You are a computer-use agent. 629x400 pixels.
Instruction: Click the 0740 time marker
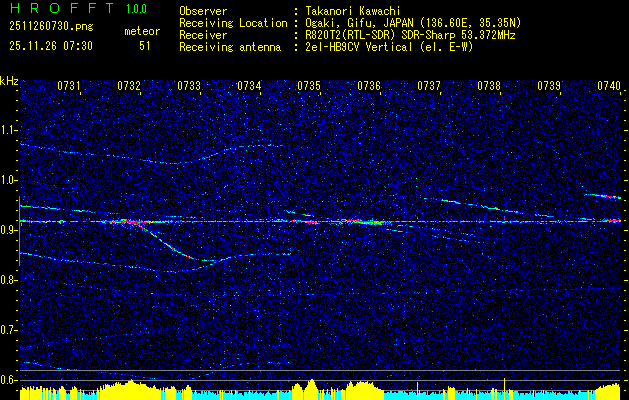coord(609,85)
